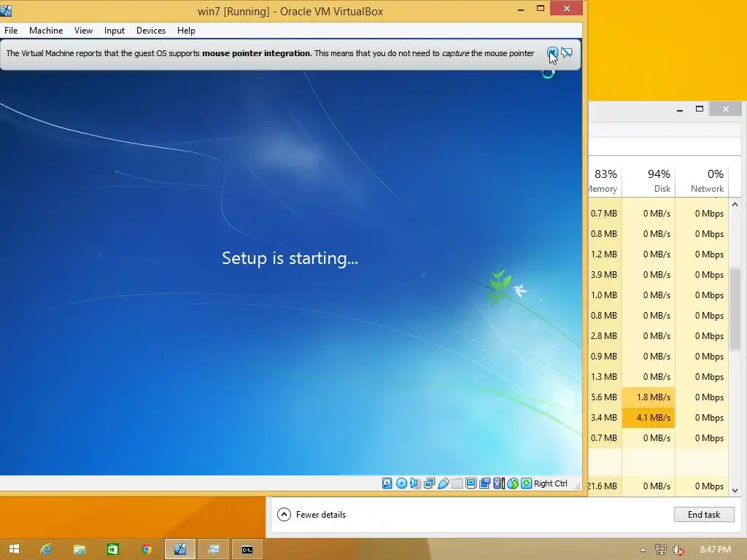Screen dimensions: 747x560
Task: Click the video capture status icon
Action: point(484,483)
